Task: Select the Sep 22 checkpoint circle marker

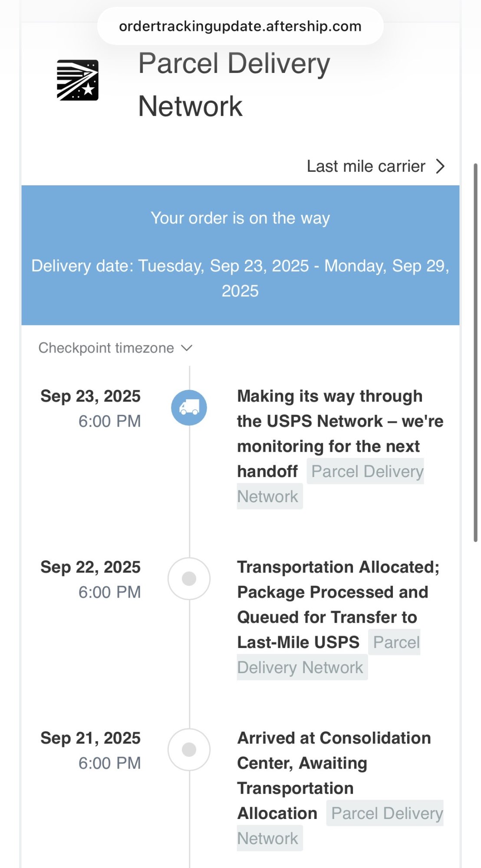Action: pyautogui.click(x=189, y=579)
